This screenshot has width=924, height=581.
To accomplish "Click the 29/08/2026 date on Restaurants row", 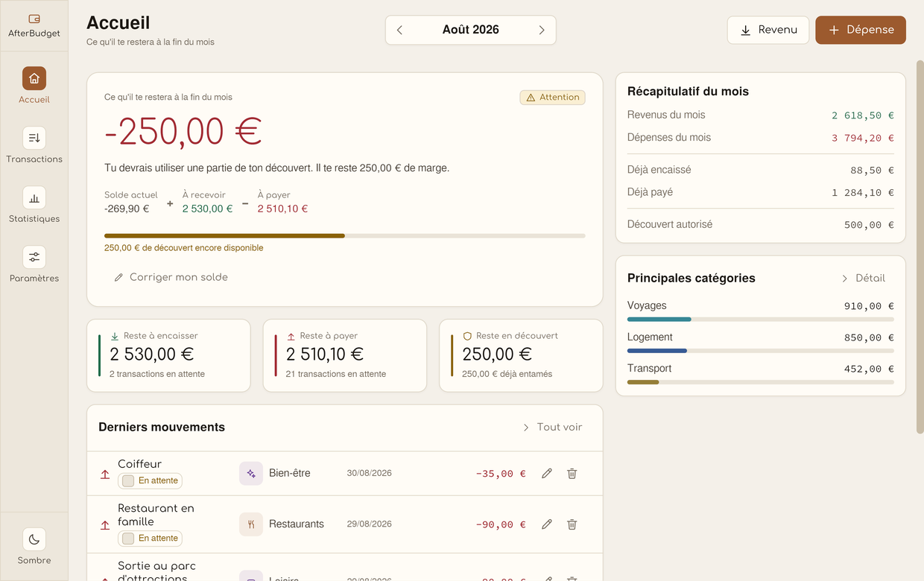I will click(369, 524).
